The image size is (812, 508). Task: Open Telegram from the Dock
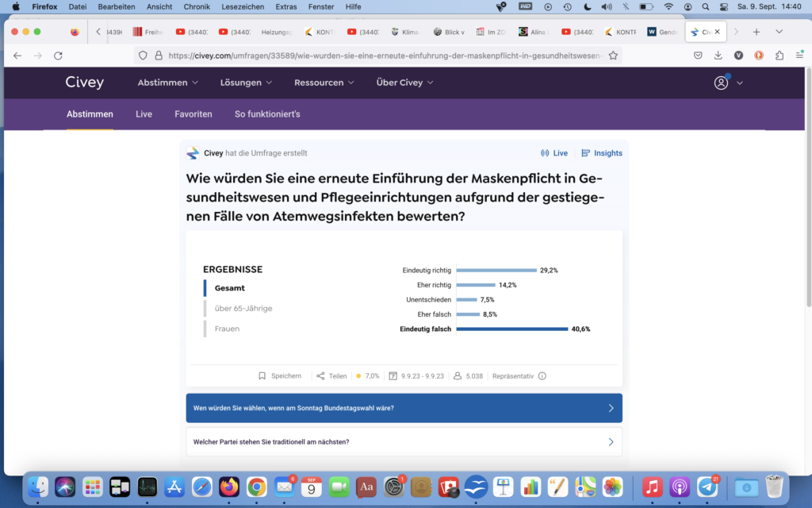coord(707,487)
